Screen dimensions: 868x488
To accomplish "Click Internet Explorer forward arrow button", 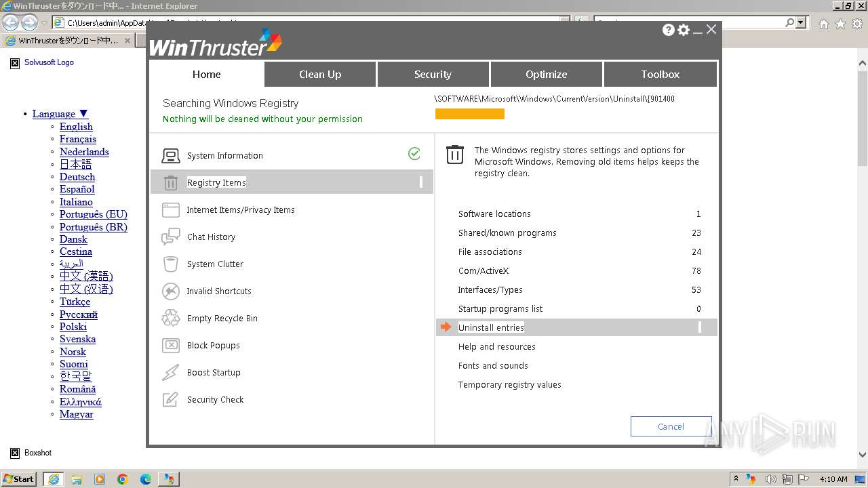I will (29, 22).
